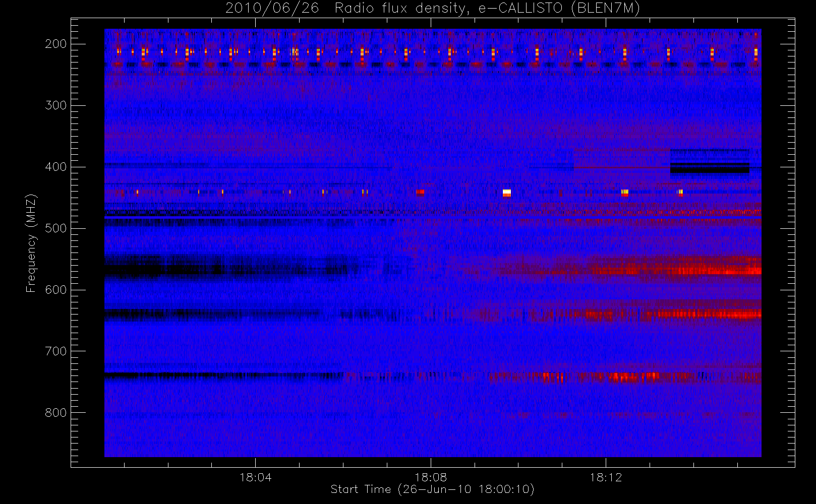Click the 400 frequency tick label
The image size is (816, 504).
[x=55, y=167]
